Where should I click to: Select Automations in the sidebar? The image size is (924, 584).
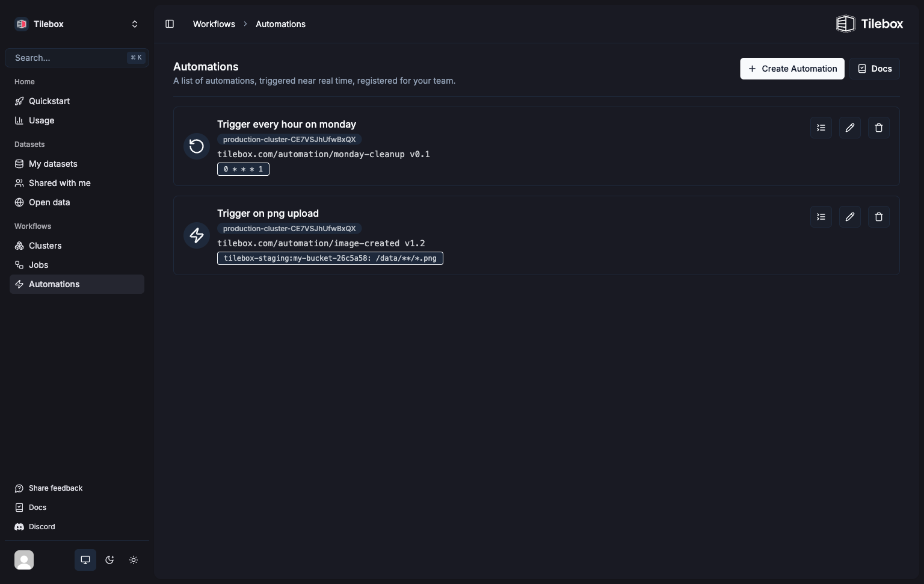coord(54,284)
